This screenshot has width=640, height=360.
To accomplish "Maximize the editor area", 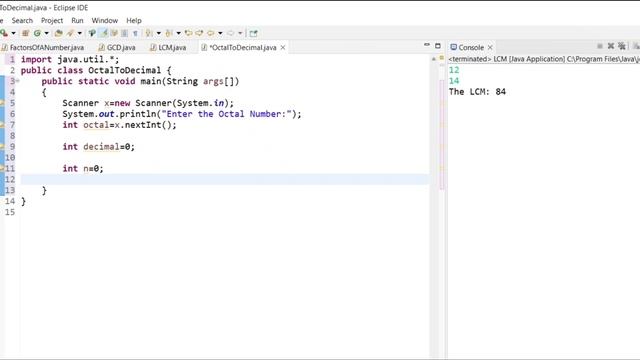I will (x=438, y=45).
